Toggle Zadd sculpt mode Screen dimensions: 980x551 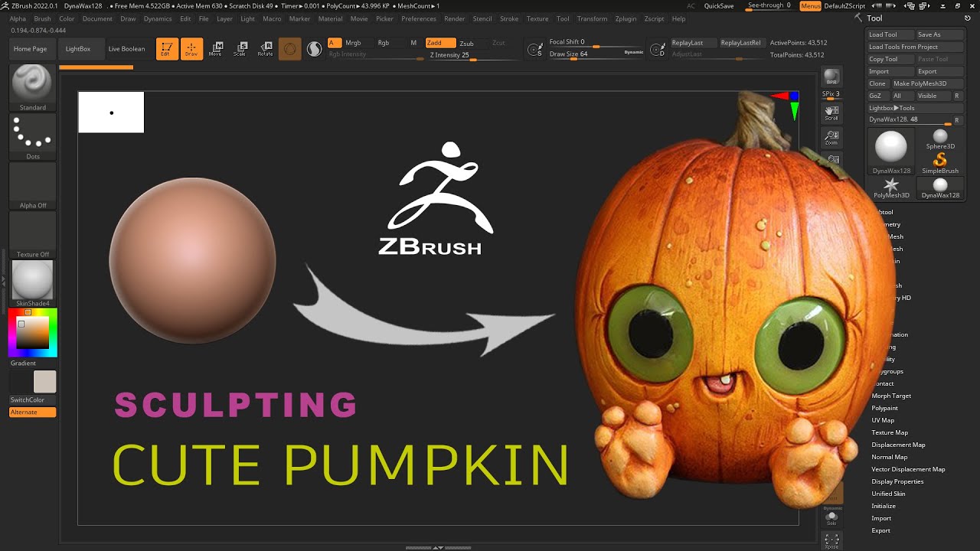point(440,43)
